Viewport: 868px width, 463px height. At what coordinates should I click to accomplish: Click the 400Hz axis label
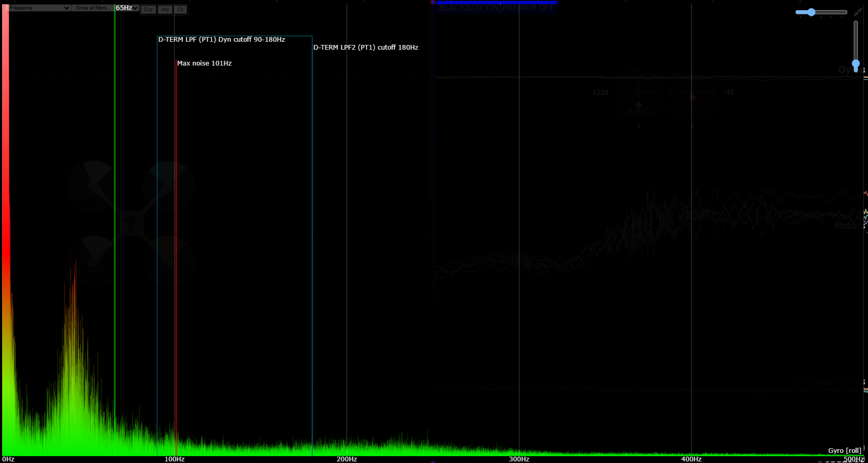[x=691, y=459]
